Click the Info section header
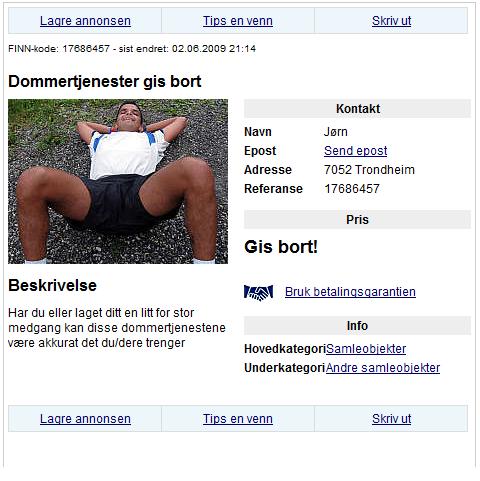The width and height of the screenshot is (480, 481). (357, 326)
